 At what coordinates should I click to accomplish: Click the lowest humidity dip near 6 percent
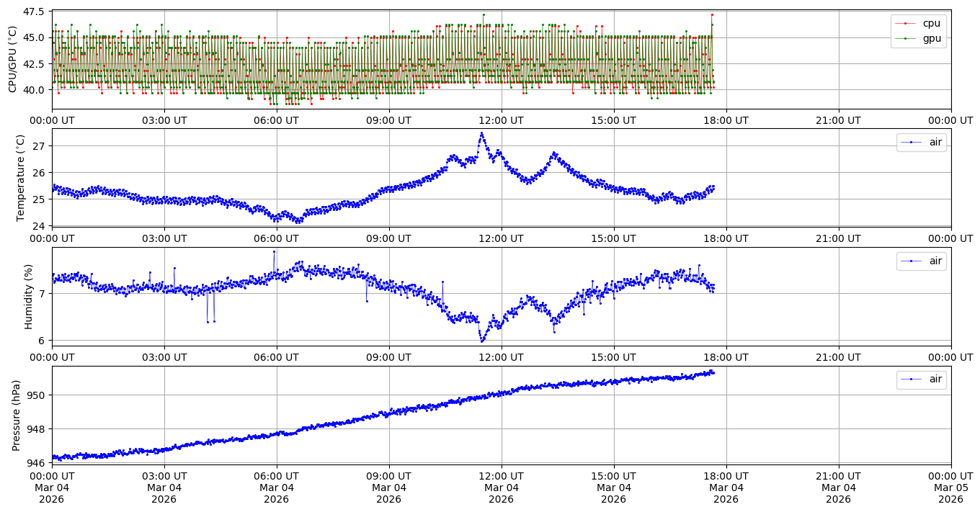point(482,341)
